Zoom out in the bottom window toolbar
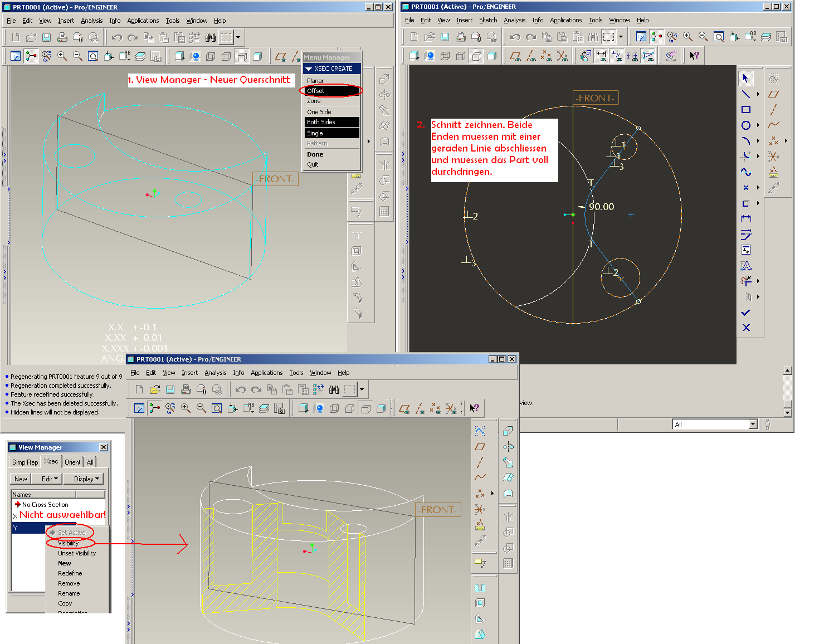Screen dimensions: 829x644 coord(201,408)
